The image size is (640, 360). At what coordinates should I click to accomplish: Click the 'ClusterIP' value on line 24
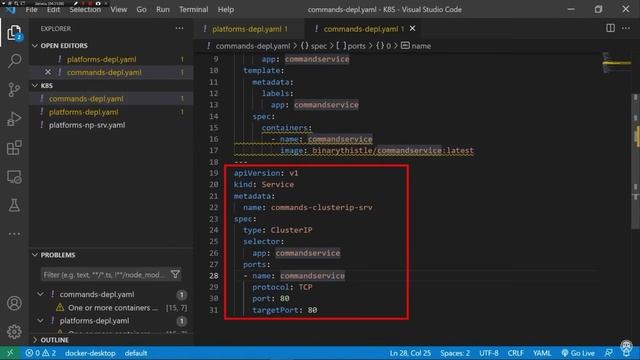pyautogui.click(x=291, y=230)
